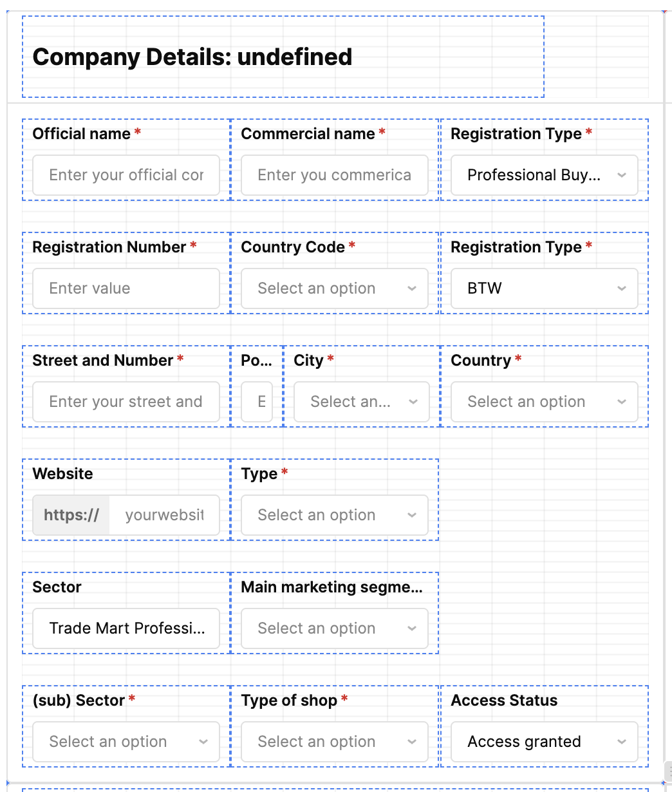Open the (sub) Sector dropdown
The width and height of the screenshot is (672, 792).
[x=126, y=742]
